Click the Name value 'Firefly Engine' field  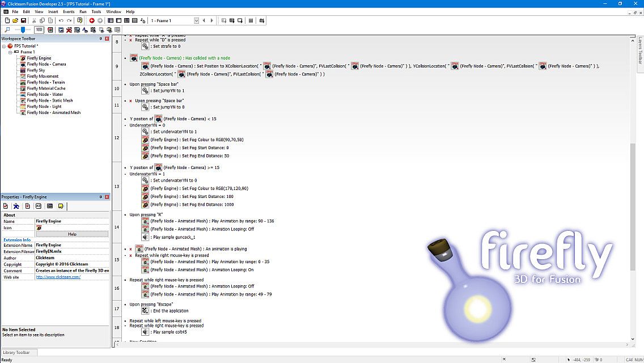pyautogui.click(x=73, y=221)
